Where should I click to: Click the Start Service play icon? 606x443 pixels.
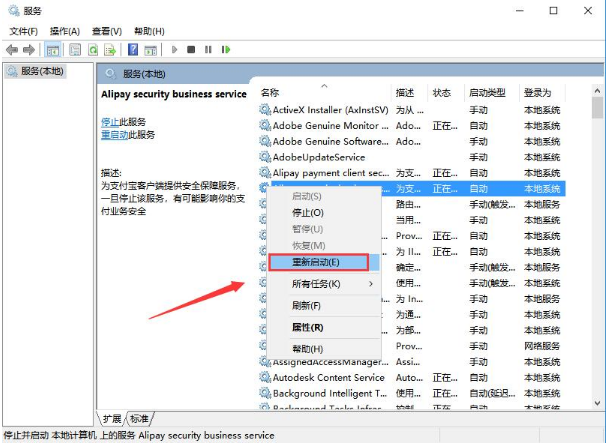tap(174, 49)
